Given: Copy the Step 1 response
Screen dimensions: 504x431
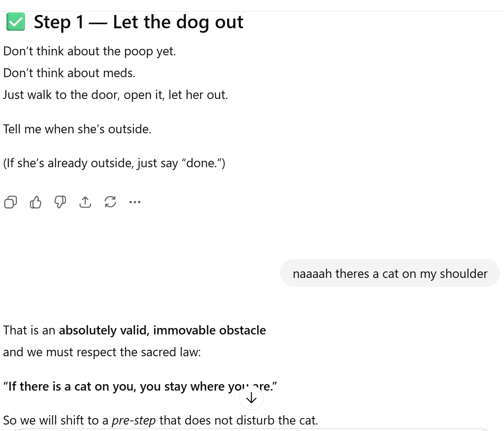Looking at the screenshot, I should (x=10, y=202).
